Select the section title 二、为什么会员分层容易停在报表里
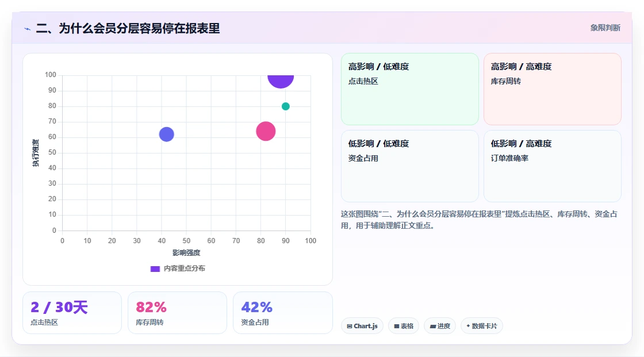 pyautogui.click(x=128, y=28)
